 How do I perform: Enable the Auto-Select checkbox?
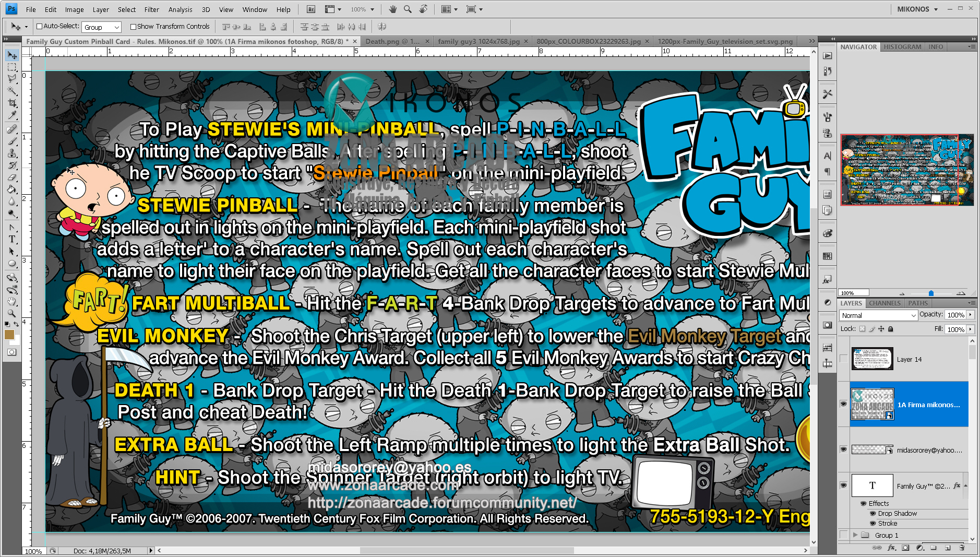(x=39, y=27)
